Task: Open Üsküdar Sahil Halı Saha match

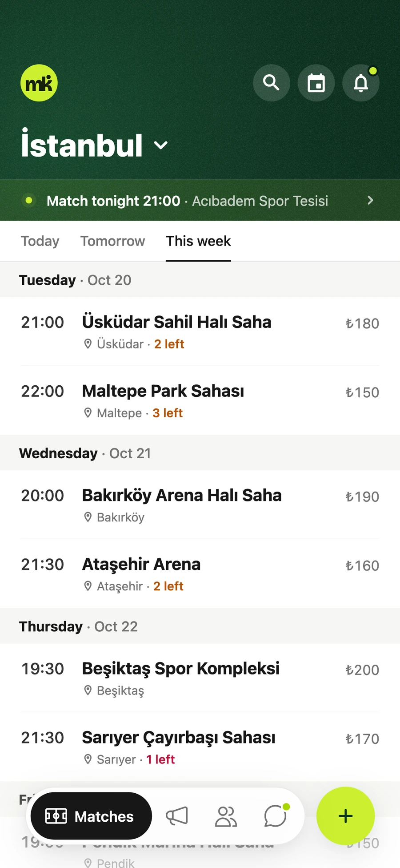Action: (x=200, y=331)
